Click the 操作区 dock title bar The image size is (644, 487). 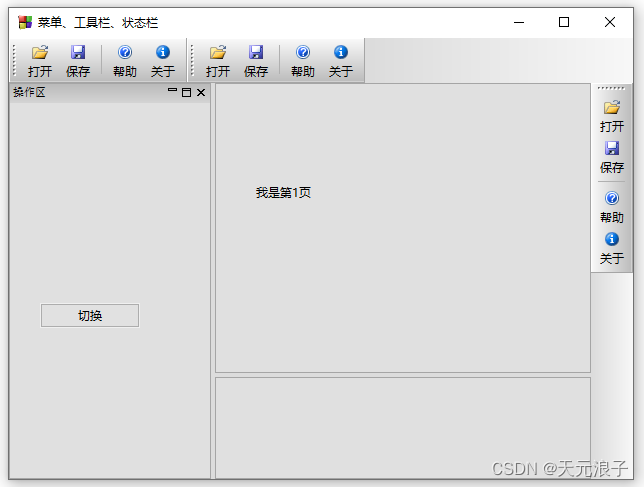tap(90, 93)
